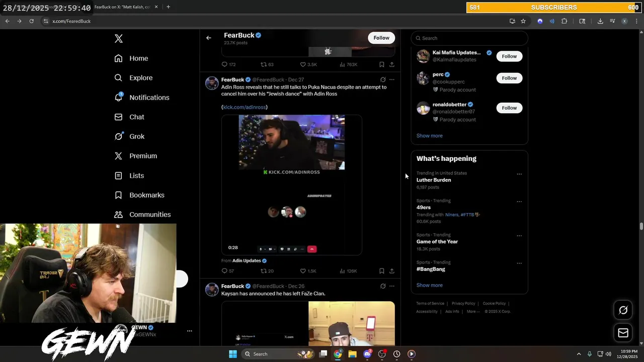Viewport: 644px width, 362px height.
Task: Open Windows Start menu
Action: point(233,354)
